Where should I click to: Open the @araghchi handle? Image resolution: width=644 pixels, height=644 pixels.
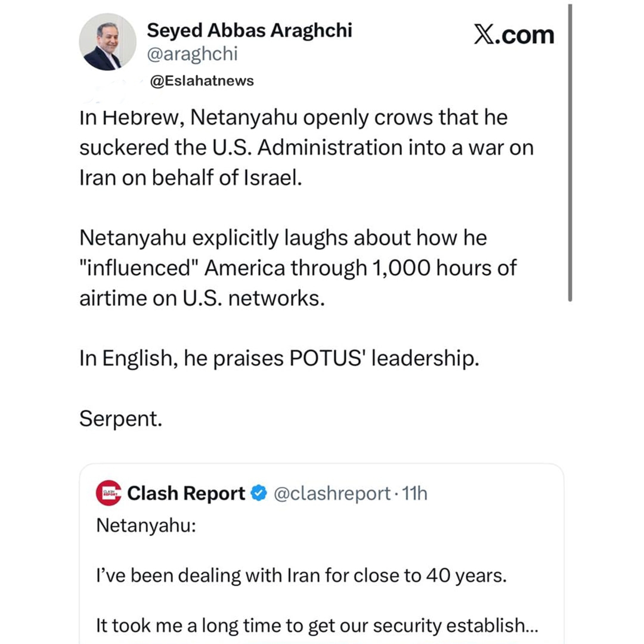pos(192,54)
